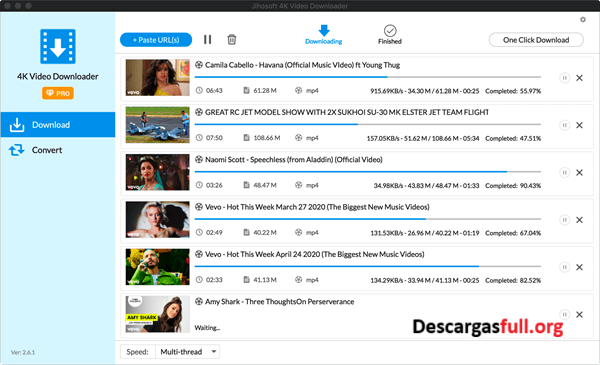Switch to the Downloading tab
The height and width of the screenshot is (365, 600).
(323, 35)
